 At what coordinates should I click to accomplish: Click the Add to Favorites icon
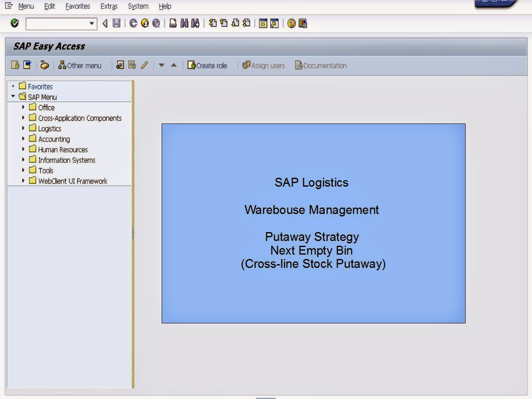27,65
